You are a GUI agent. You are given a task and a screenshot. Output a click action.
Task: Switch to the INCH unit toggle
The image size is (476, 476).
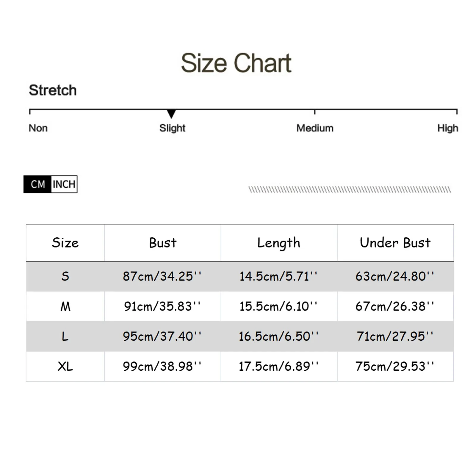tap(64, 184)
